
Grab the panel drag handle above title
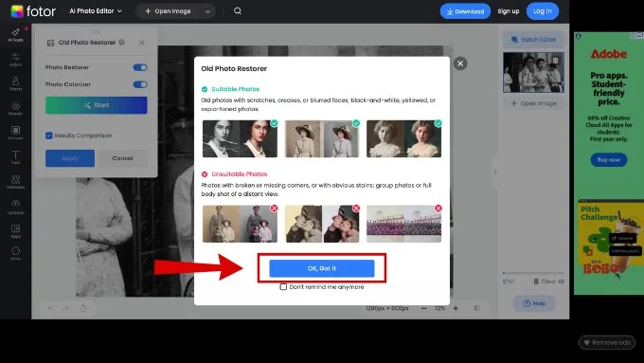pyautogui.click(x=96, y=31)
